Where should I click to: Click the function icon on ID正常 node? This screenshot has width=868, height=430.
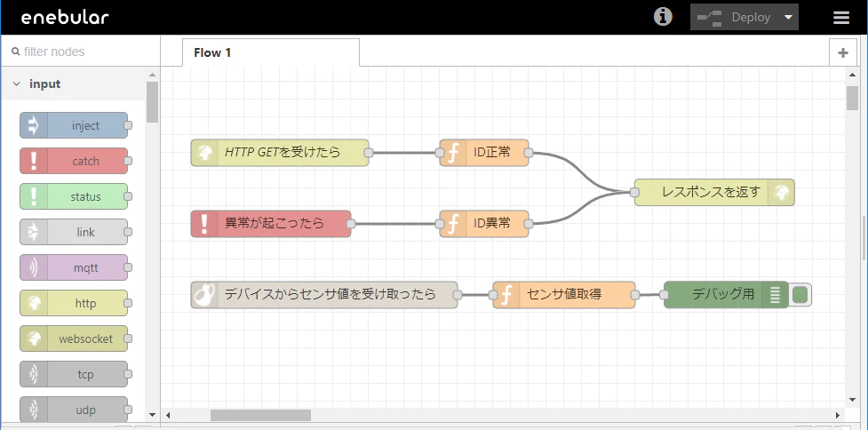pyautogui.click(x=453, y=153)
